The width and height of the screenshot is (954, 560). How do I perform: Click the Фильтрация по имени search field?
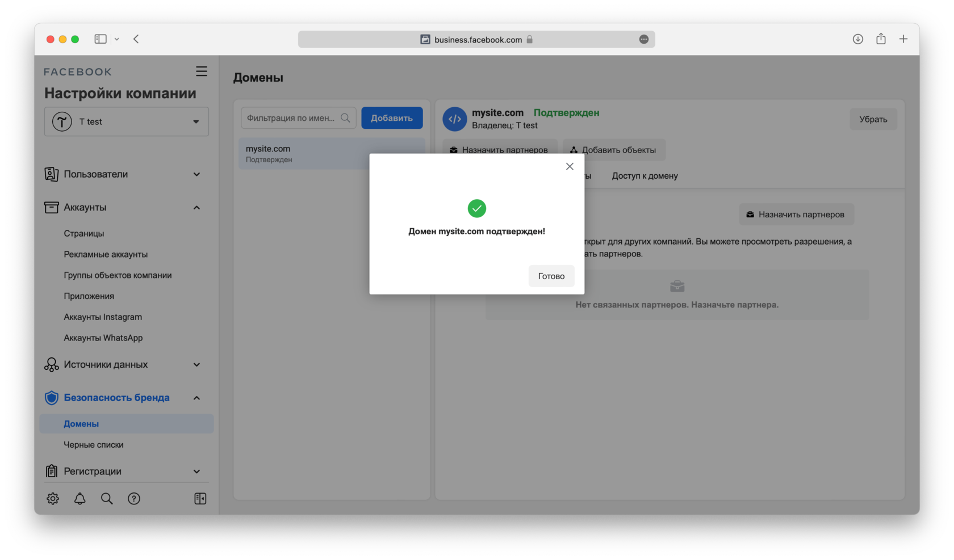299,118
